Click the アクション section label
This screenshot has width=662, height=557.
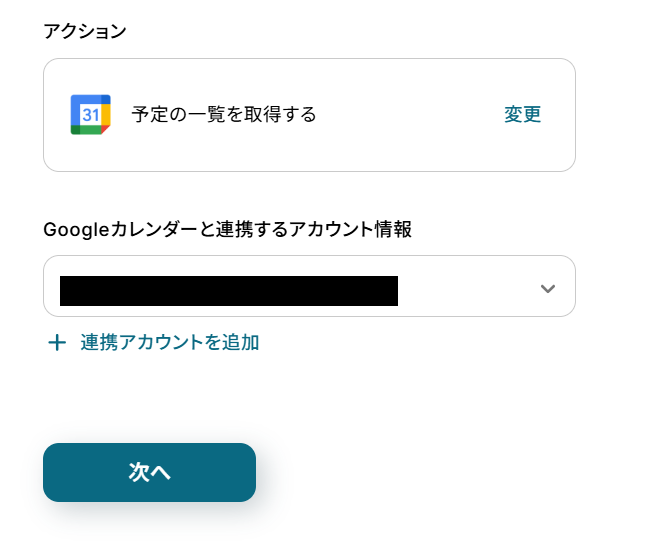click(x=85, y=31)
